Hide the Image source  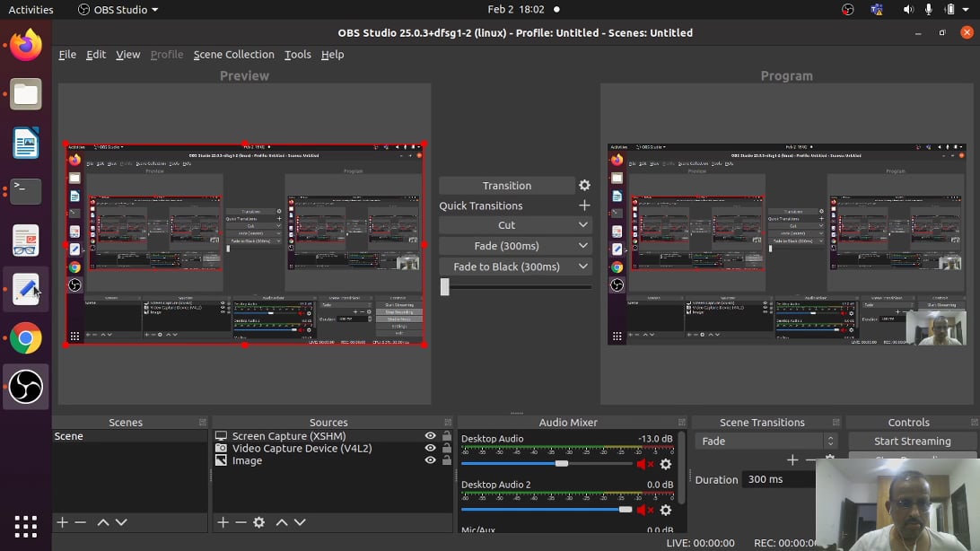(x=430, y=460)
